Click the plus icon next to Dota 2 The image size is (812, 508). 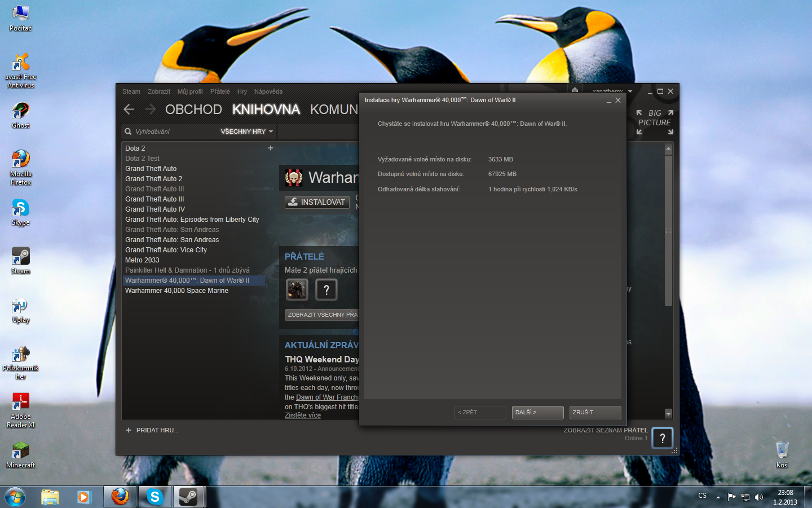271,148
